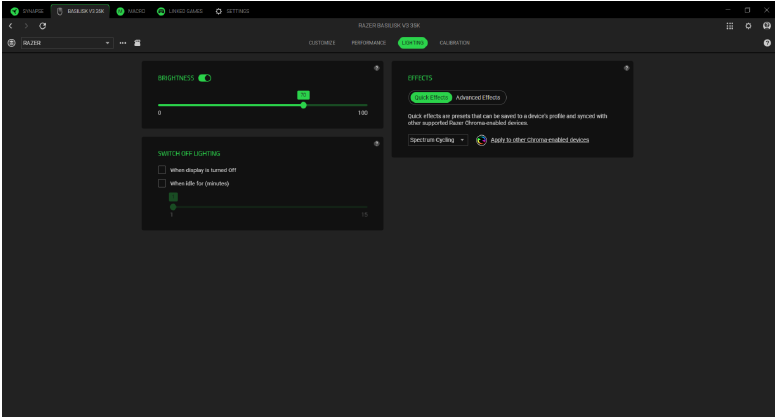
Task: Open the help question mark icon
Action: [x=767, y=43]
